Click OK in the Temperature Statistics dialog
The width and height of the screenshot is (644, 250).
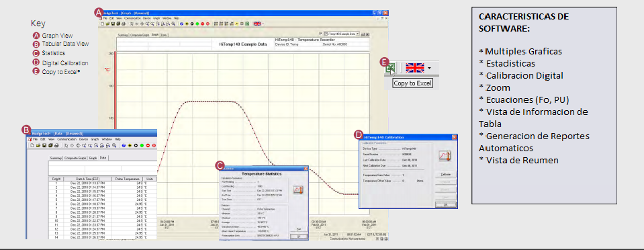[299, 237]
